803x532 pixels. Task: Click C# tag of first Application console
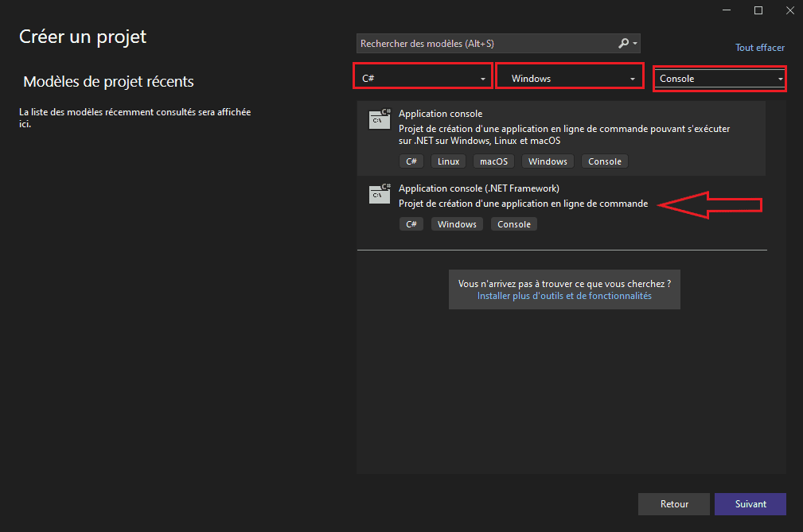click(x=411, y=161)
